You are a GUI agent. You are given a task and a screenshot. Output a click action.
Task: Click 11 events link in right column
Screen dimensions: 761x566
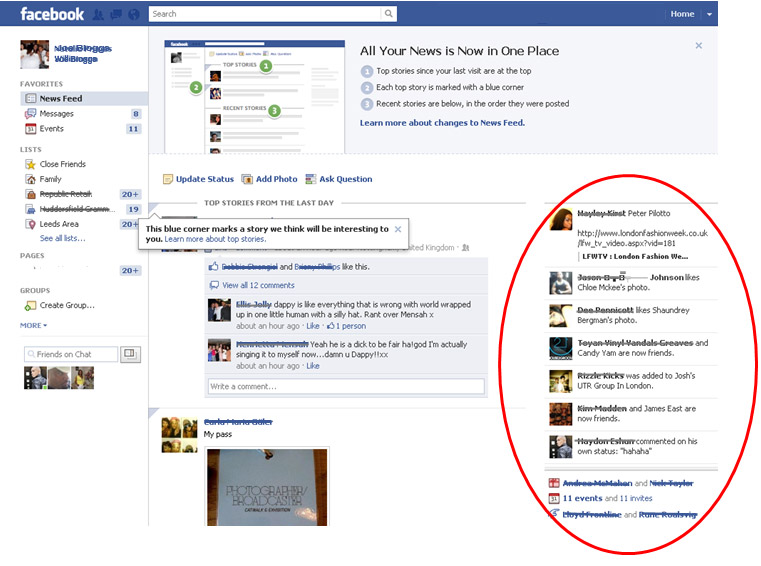(x=582, y=498)
